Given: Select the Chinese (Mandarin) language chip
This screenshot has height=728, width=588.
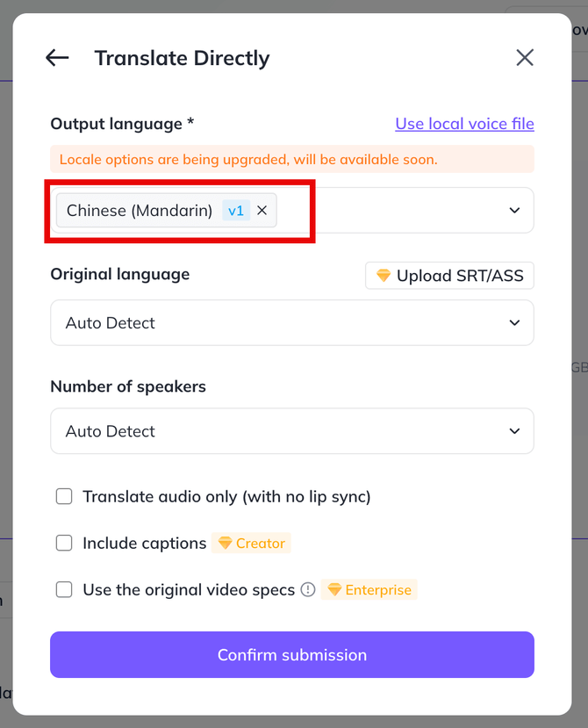Looking at the screenshot, I should click(140, 211).
